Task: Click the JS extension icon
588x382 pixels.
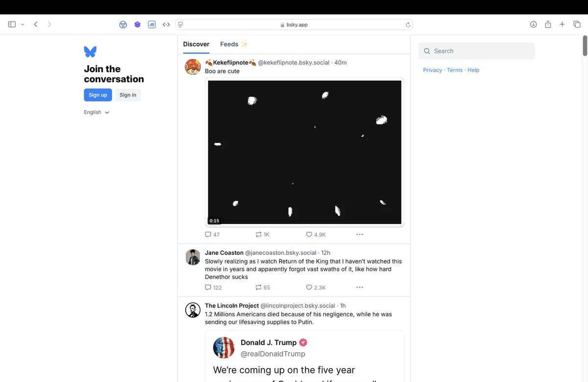Action: tap(152, 25)
